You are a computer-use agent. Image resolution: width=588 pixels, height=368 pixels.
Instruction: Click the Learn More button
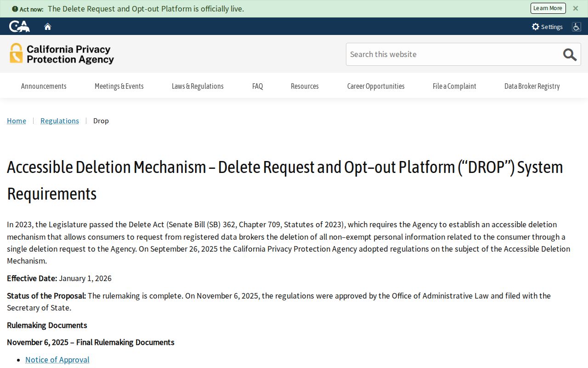pos(548,8)
